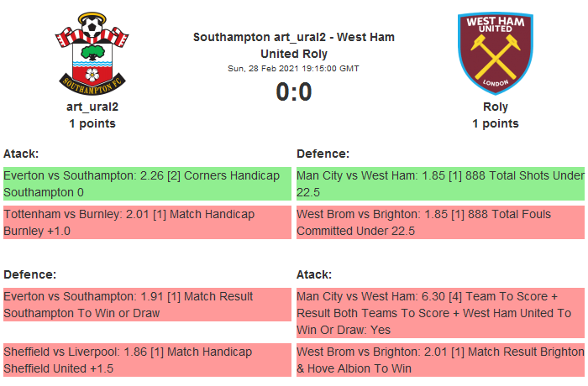Screen dimensions: 588x386
Task: Open the West Brom Total Fouls Committed bet
Action: coord(440,222)
